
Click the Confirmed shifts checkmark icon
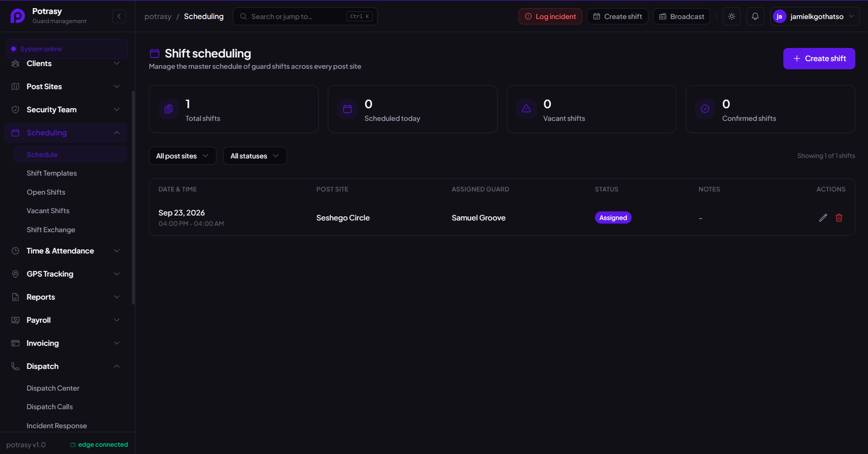[705, 109]
